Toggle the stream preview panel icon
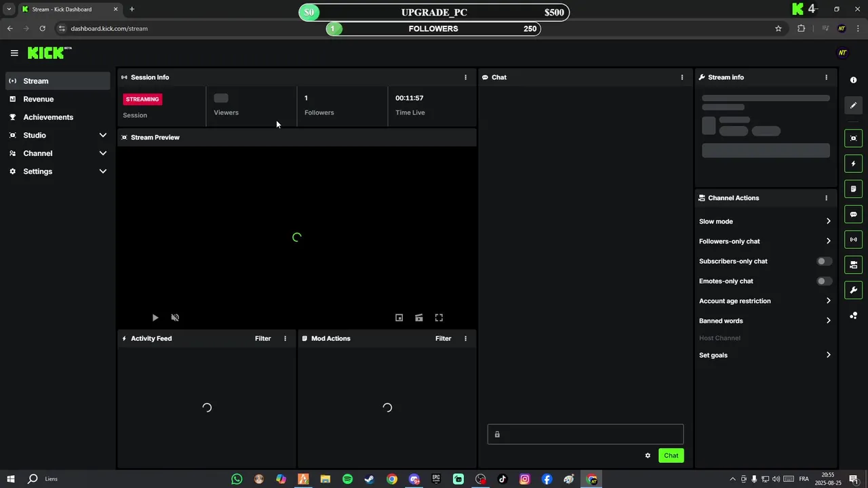This screenshot has height=488, width=868. click(853, 138)
